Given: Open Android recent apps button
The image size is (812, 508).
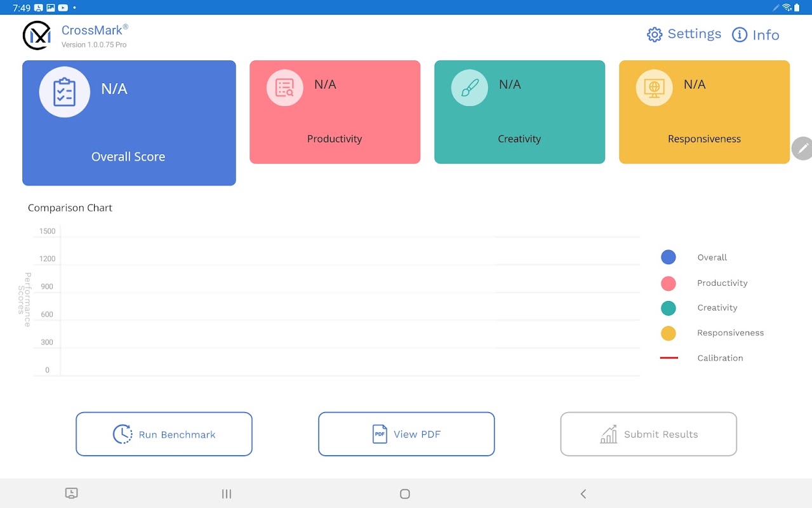Looking at the screenshot, I should (x=227, y=494).
